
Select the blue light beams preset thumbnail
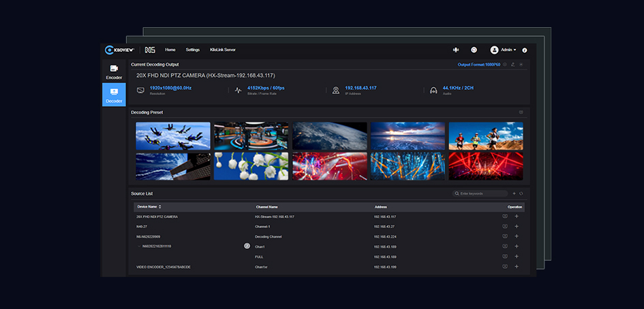pyautogui.click(x=408, y=166)
